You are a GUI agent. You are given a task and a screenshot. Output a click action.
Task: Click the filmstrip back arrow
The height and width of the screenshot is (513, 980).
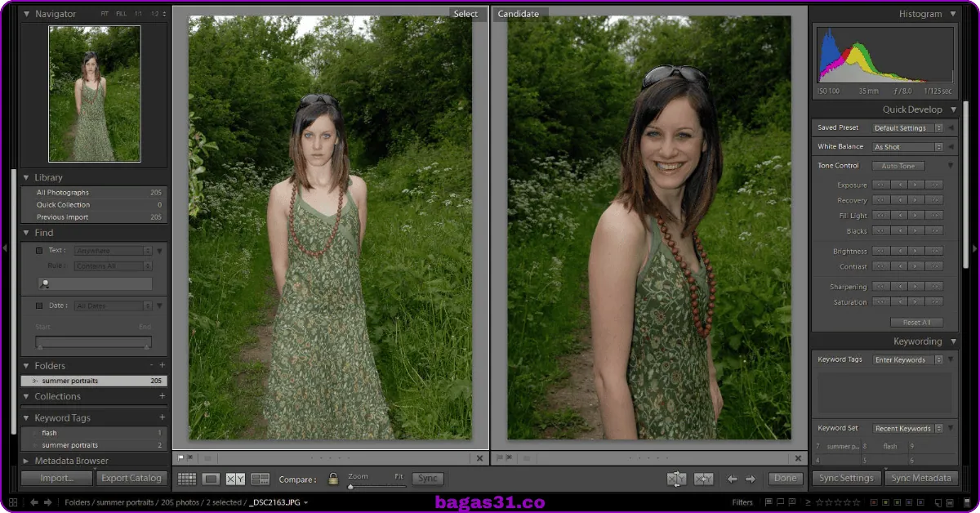35,502
